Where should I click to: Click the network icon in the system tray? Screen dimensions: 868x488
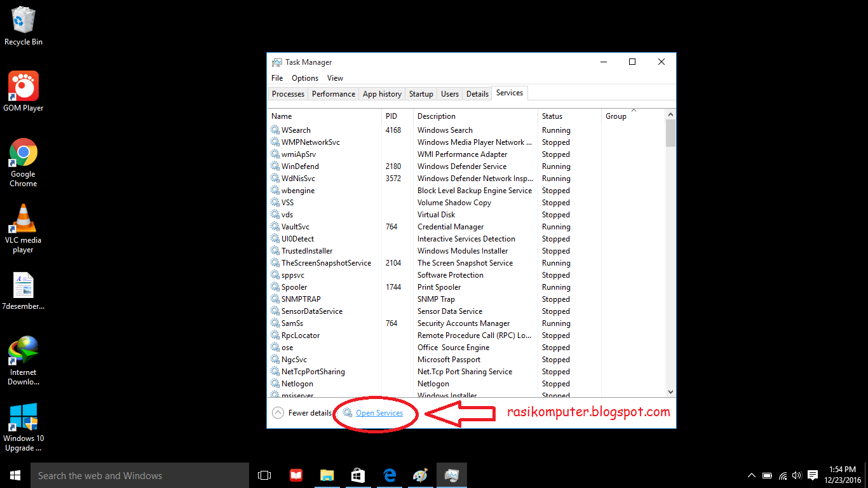781,475
